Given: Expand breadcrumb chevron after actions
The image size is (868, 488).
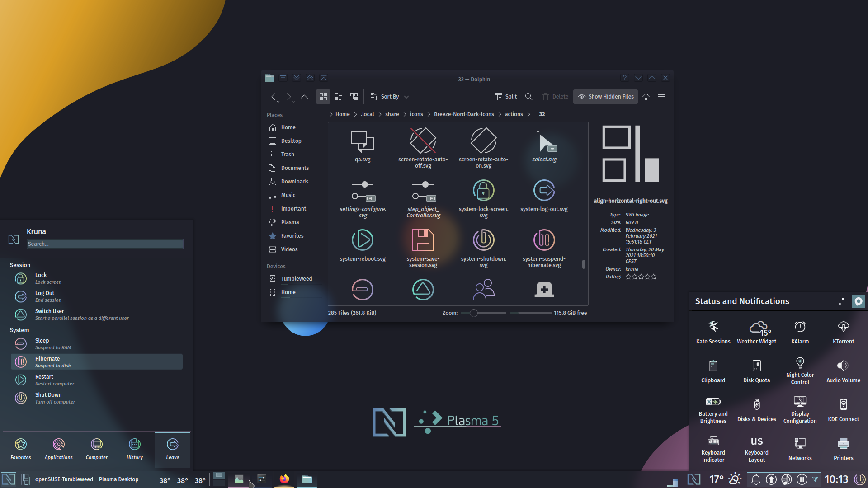Looking at the screenshot, I should [x=528, y=114].
